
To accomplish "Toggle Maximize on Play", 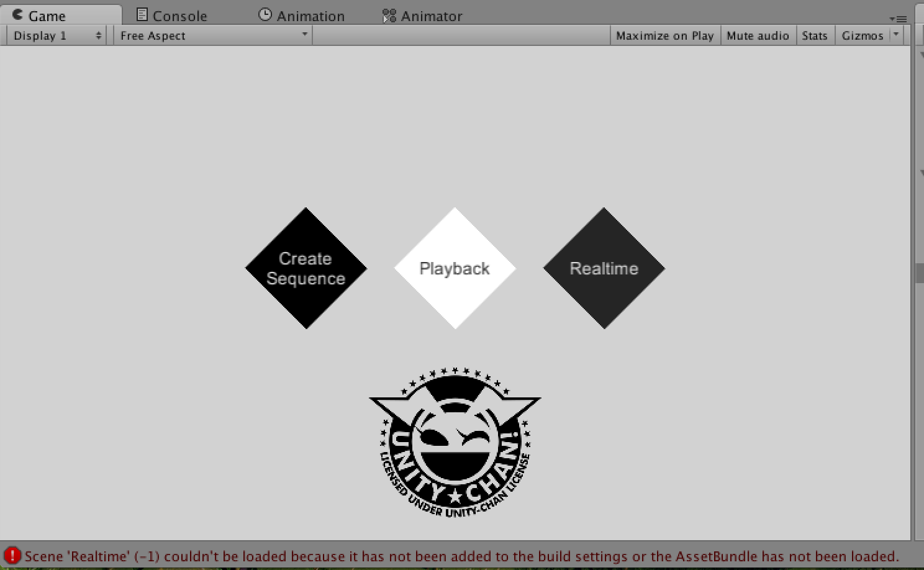I will point(665,35).
